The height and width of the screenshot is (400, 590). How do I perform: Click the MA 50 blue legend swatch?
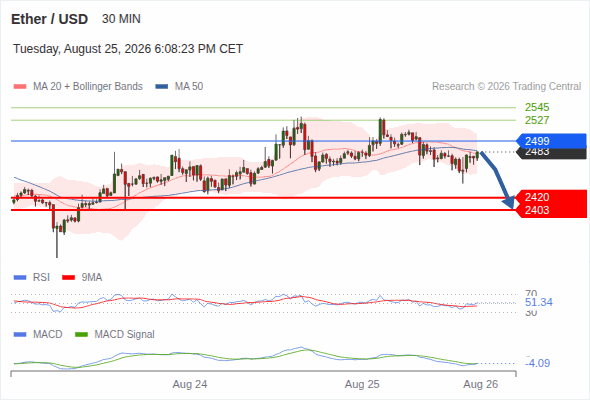162,87
